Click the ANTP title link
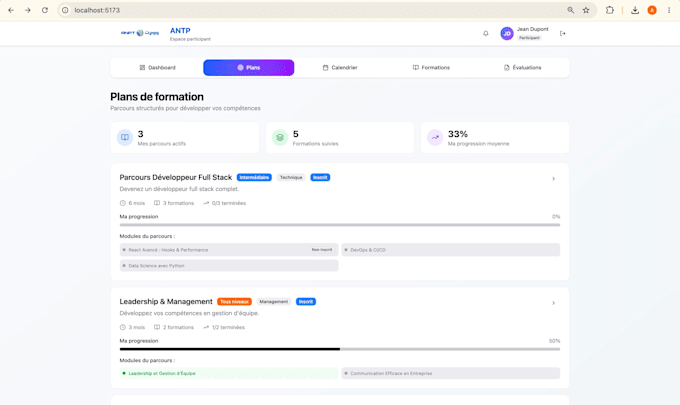 click(180, 30)
